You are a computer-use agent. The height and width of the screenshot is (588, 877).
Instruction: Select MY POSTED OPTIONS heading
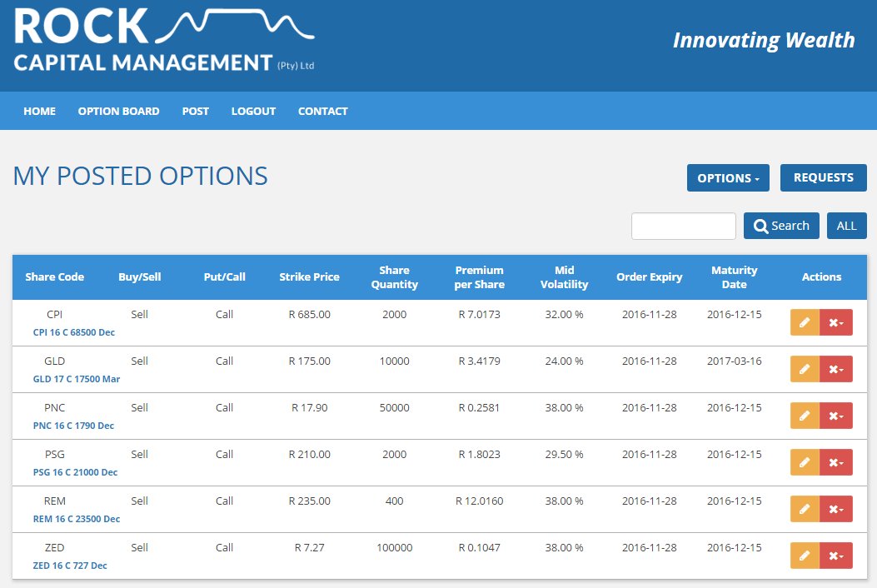click(141, 176)
